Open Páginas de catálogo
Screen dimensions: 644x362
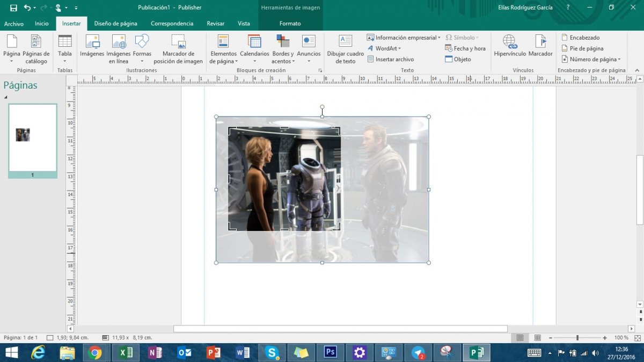point(36,48)
